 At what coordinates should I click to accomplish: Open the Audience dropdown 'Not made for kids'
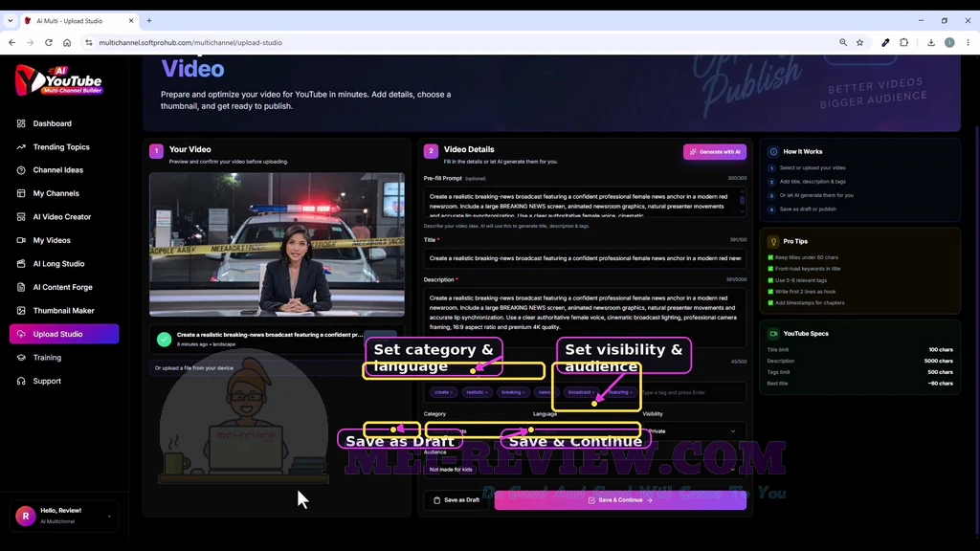click(x=585, y=469)
